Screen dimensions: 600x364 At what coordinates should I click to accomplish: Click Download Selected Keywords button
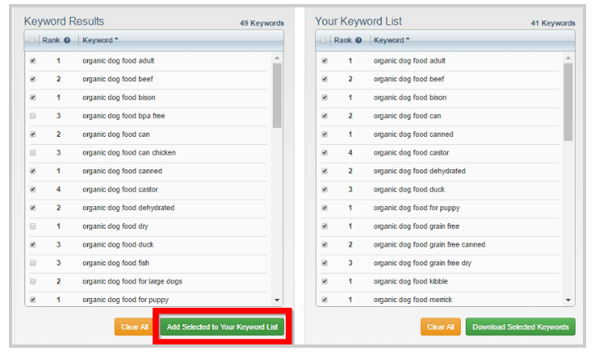pyautogui.click(x=520, y=327)
